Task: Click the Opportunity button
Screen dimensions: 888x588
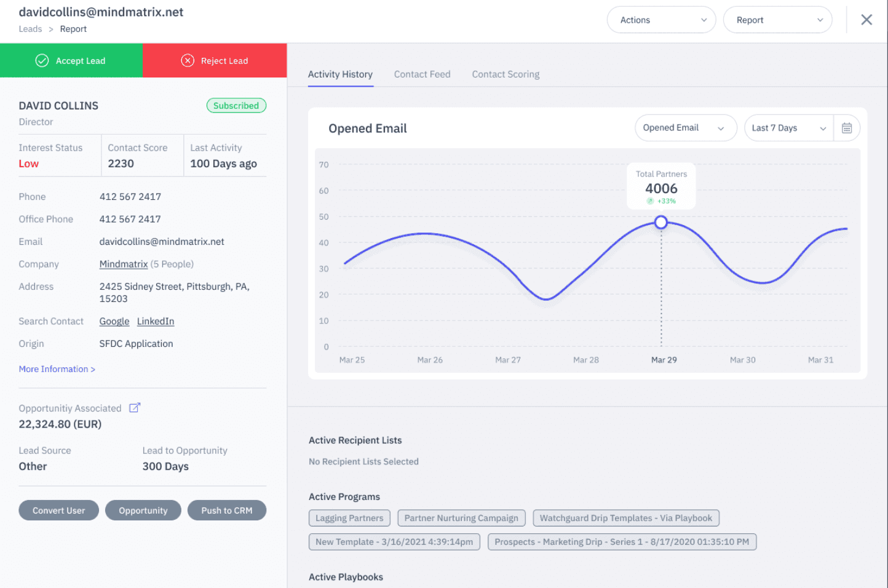Action: (x=143, y=511)
